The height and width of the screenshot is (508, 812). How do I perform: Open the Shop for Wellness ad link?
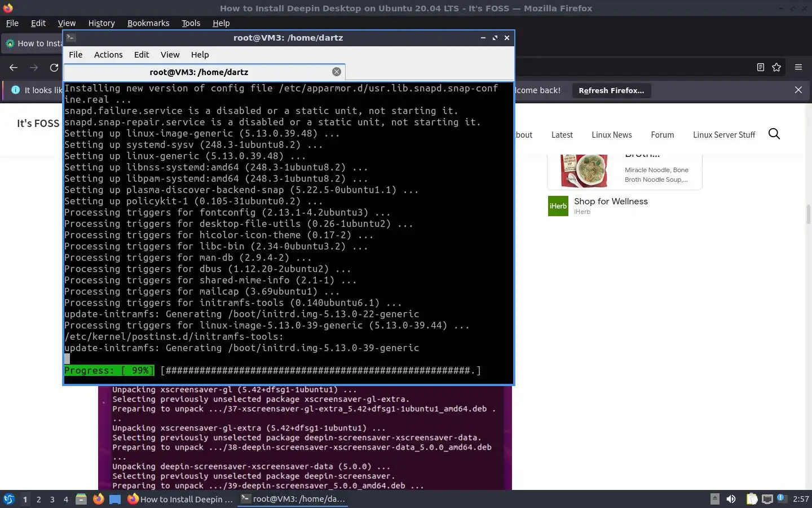tap(611, 202)
